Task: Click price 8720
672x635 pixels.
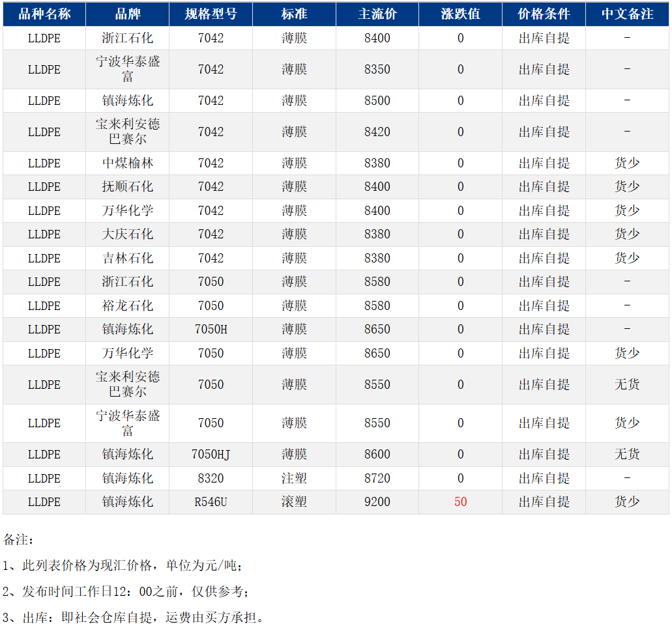Action: (x=377, y=478)
